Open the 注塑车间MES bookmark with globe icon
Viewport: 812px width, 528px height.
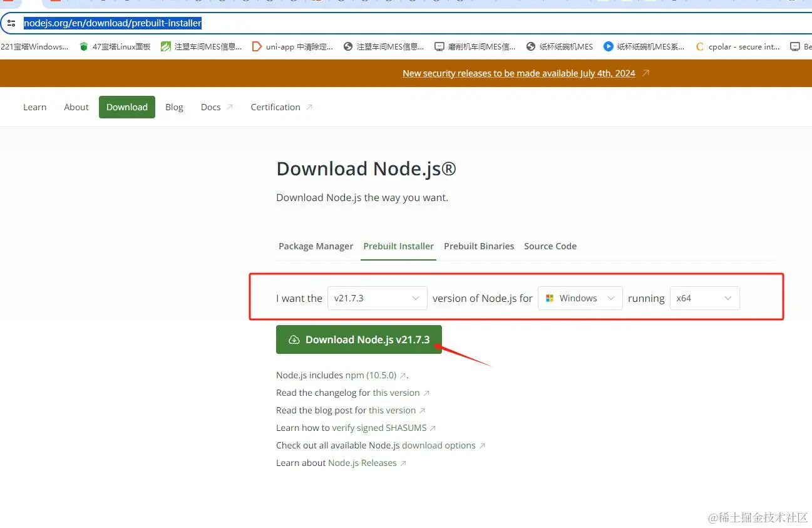click(x=384, y=46)
